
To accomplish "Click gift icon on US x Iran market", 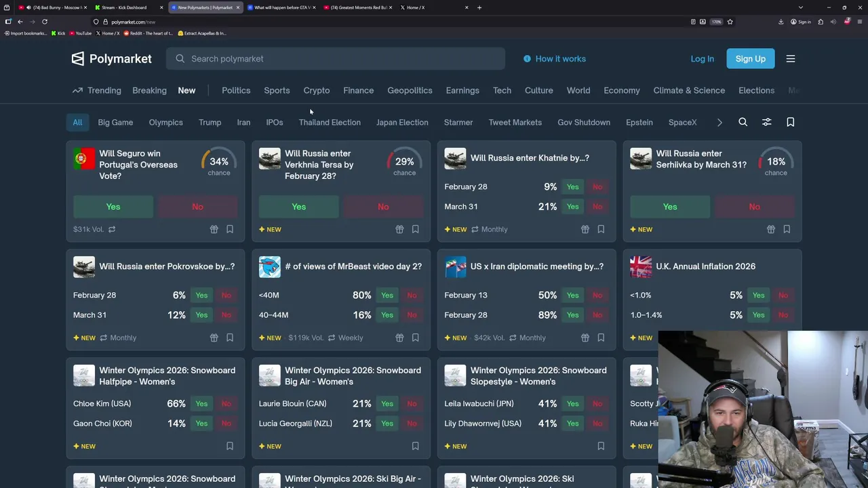I will pos(585,338).
